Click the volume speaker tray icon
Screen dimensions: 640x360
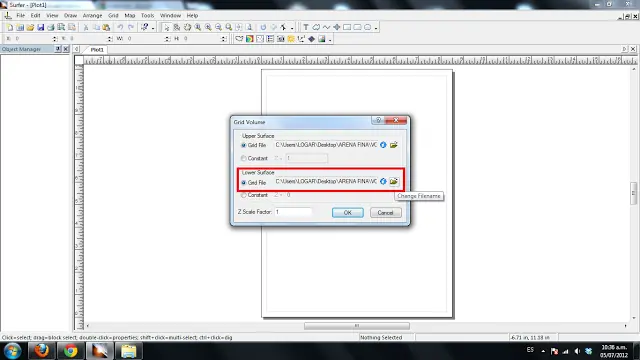(577, 351)
